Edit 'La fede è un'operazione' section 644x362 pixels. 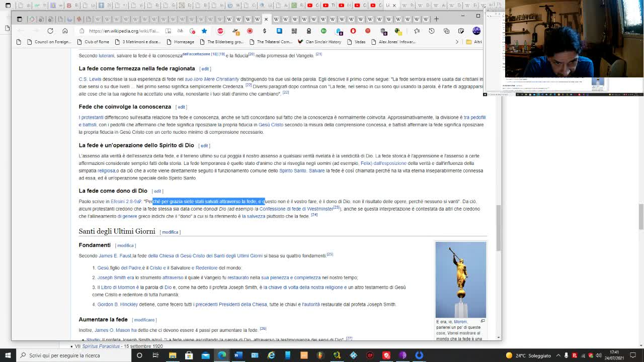coord(204,146)
